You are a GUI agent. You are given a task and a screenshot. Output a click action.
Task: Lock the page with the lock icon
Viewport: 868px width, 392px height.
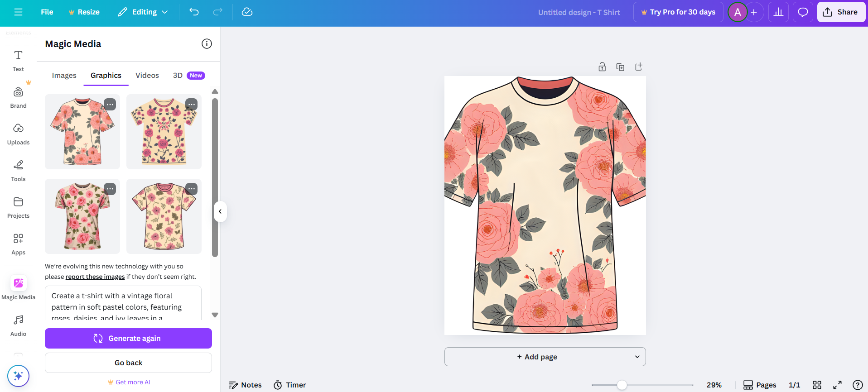(x=602, y=67)
